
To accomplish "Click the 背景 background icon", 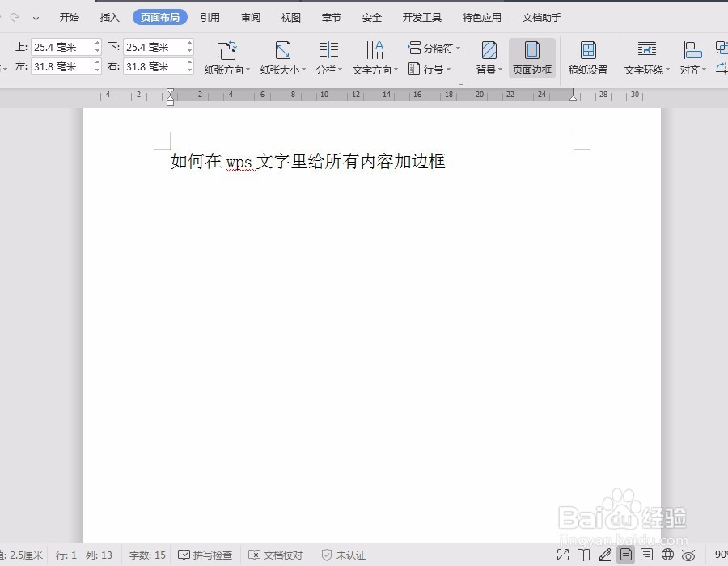I will point(489,50).
